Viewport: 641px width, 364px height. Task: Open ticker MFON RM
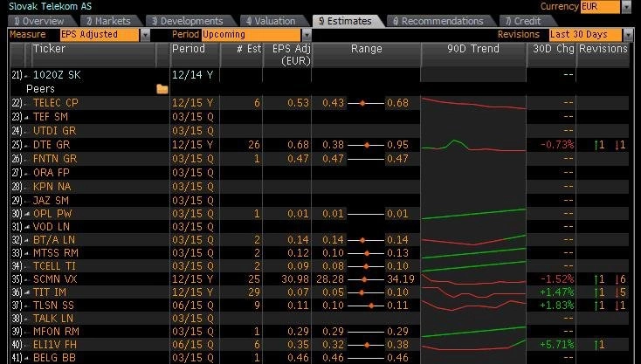(x=57, y=332)
